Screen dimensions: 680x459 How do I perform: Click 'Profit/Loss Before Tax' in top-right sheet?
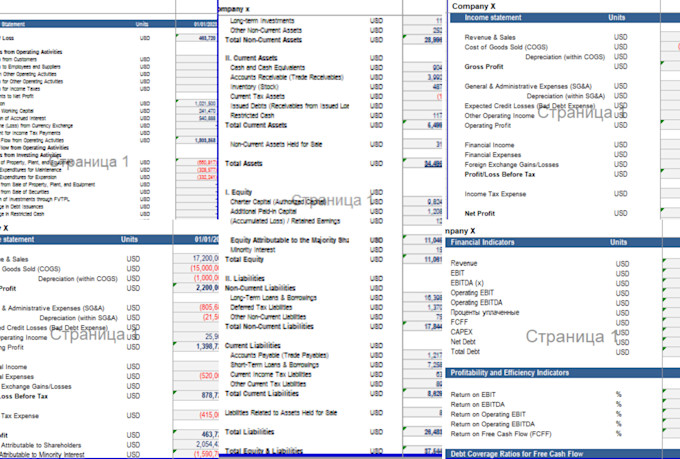click(500, 174)
